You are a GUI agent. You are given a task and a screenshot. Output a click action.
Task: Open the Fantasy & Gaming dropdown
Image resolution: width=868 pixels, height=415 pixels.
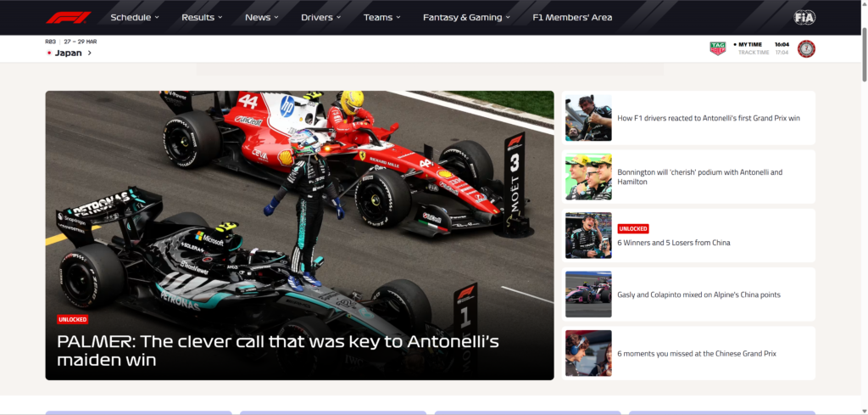[x=466, y=17]
